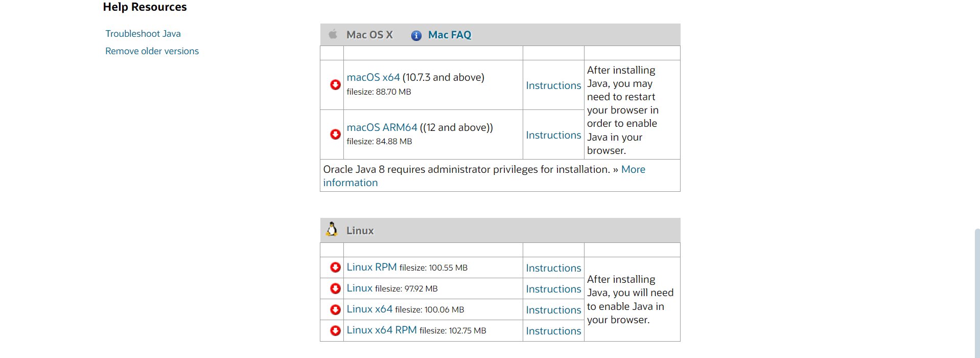Click the text 'filesize: 88.70 MB'
980x358 pixels.
[379, 92]
